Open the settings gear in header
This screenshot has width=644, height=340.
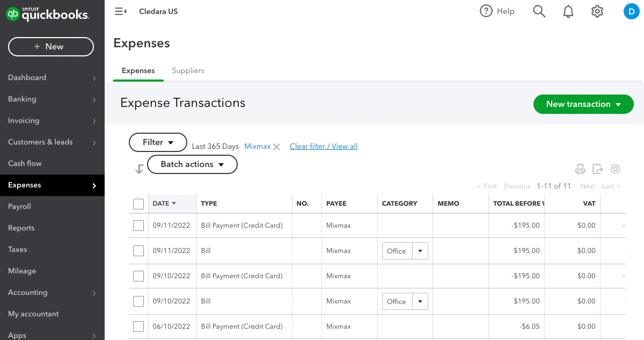tap(597, 11)
